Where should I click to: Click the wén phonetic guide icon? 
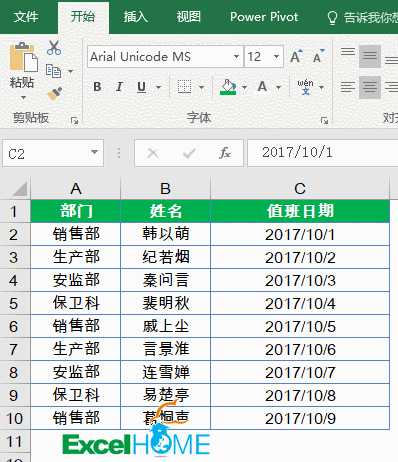(x=305, y=87)
